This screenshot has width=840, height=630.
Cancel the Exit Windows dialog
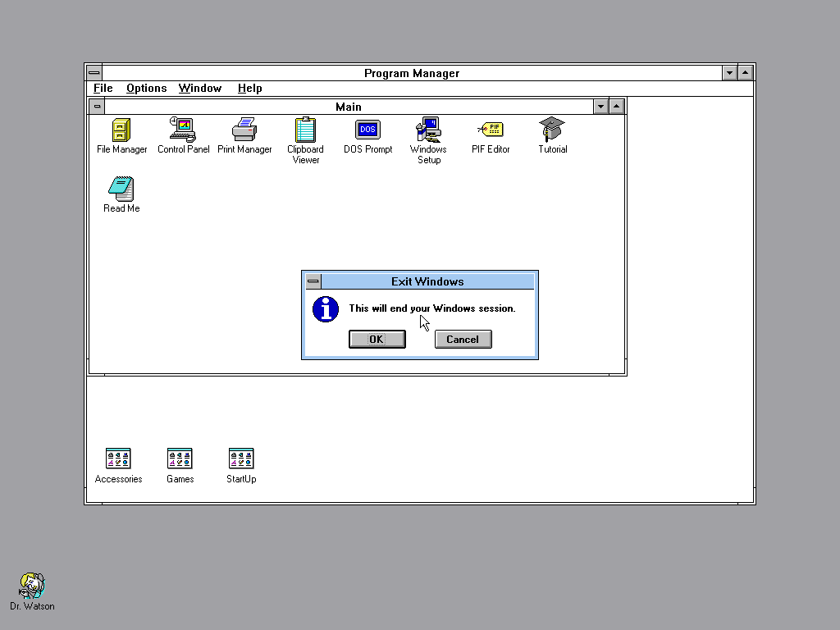coord(463,340)
